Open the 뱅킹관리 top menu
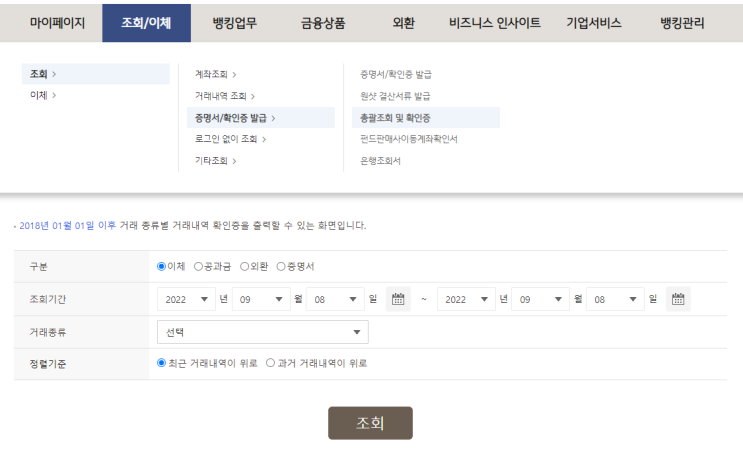Screen dimensions: 743x466 (x=682, y=23)
